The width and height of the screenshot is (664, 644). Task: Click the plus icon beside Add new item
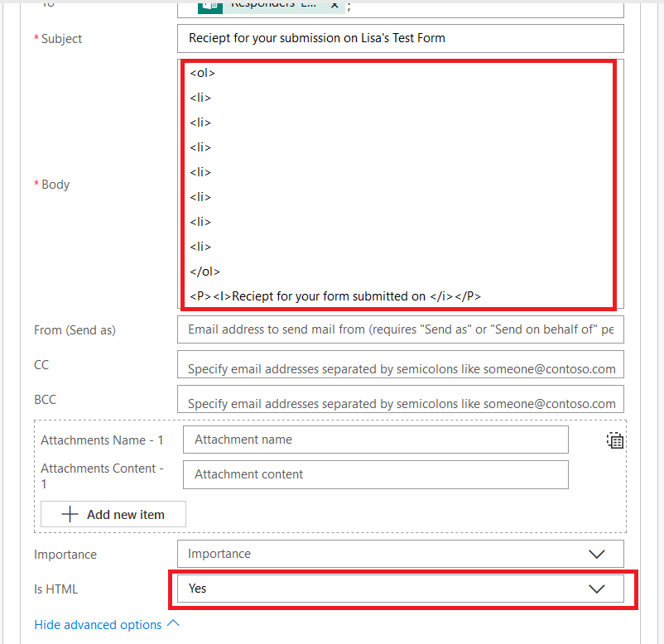click(70, 514)
